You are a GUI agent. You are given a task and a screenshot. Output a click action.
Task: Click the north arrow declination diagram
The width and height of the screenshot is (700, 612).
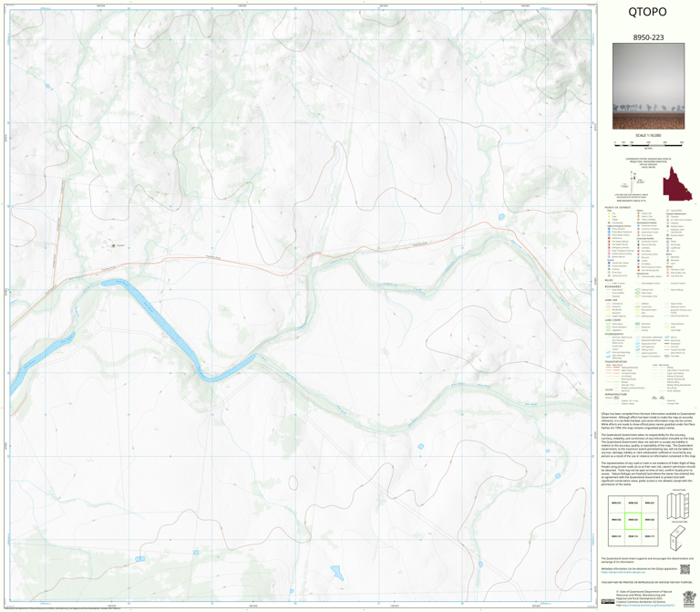click(633, 182)
